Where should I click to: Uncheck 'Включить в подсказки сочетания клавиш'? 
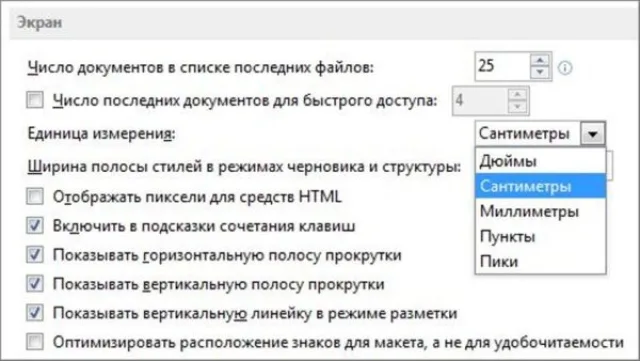[35, 226]
